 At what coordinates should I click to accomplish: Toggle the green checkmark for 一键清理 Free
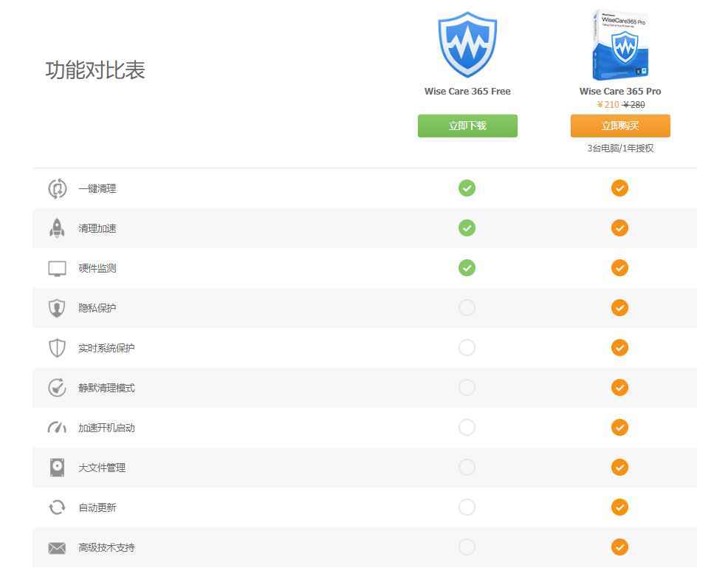(x=467, y=188)
